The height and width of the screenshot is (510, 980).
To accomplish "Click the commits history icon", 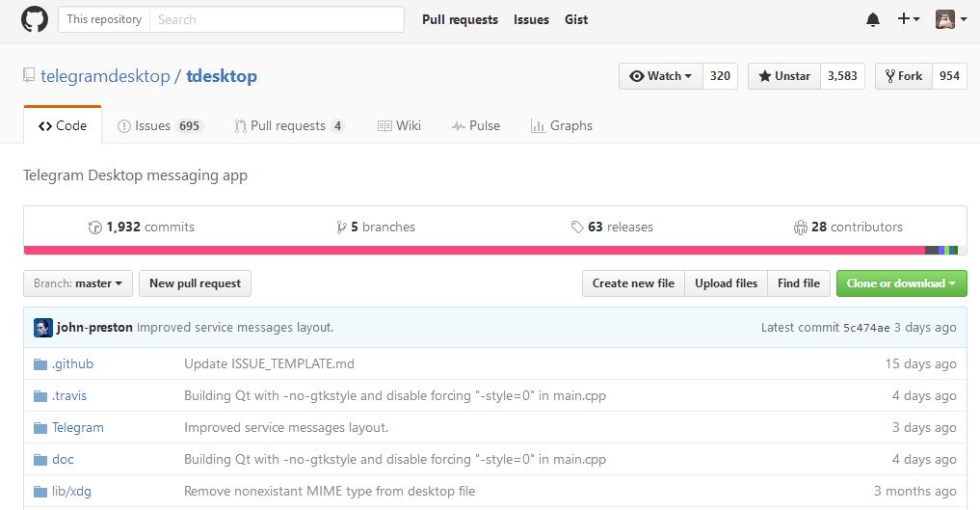I will click(x=94, y=228).
